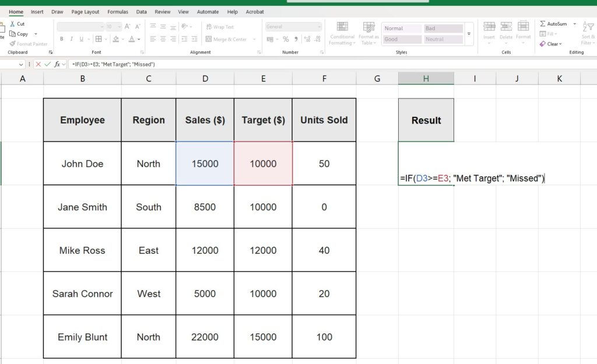Click the Comma Style icon
Image resolution: width=597 pixels, height=364 pixels.
click(296, 39)
